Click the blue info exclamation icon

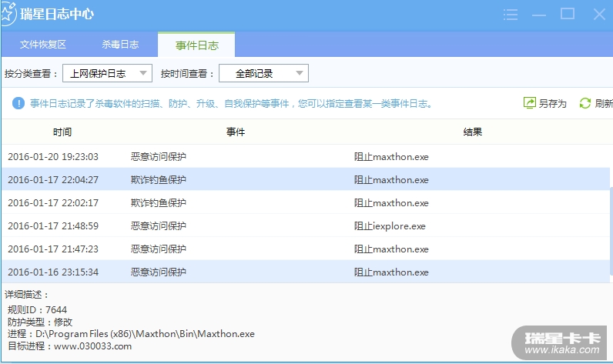coord(18,103)
